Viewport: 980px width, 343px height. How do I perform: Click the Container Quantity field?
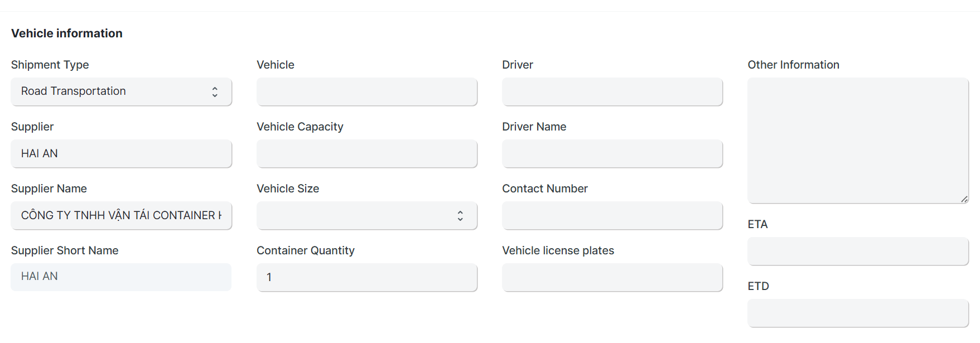coord(366,278)
